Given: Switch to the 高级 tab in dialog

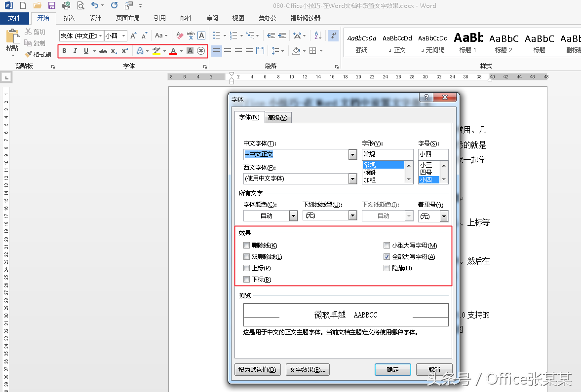Looking at the screenshot, I should coord(277,117).
